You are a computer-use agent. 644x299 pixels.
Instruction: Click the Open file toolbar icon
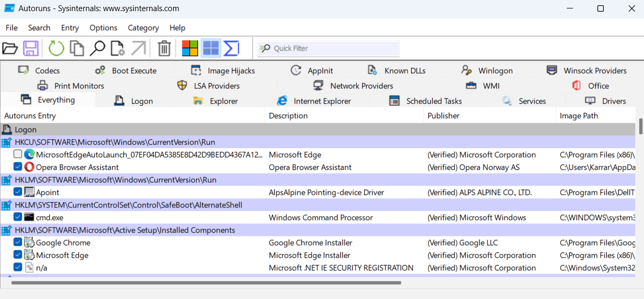tap(10, 49)
